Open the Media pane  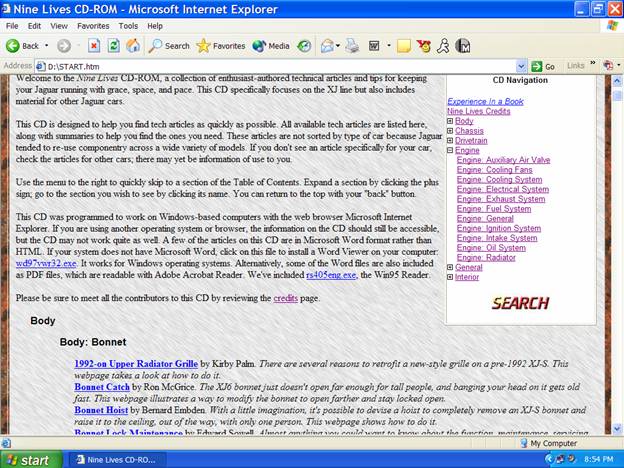(x=271, y=46)
